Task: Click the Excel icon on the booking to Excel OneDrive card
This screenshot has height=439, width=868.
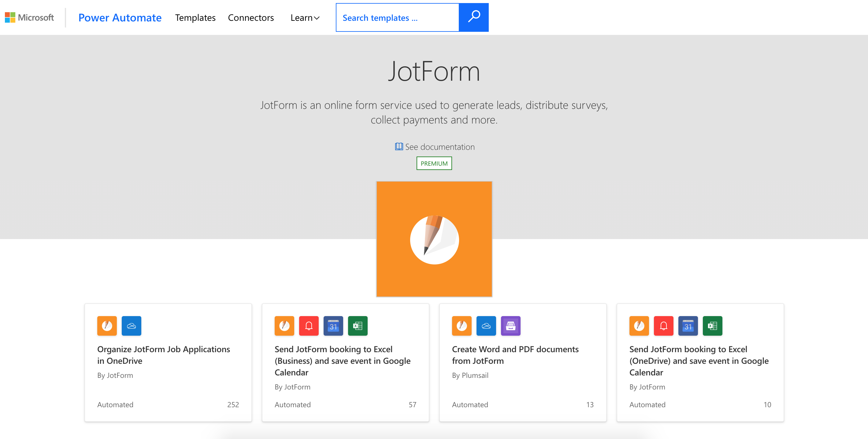Action: [713, 326]
